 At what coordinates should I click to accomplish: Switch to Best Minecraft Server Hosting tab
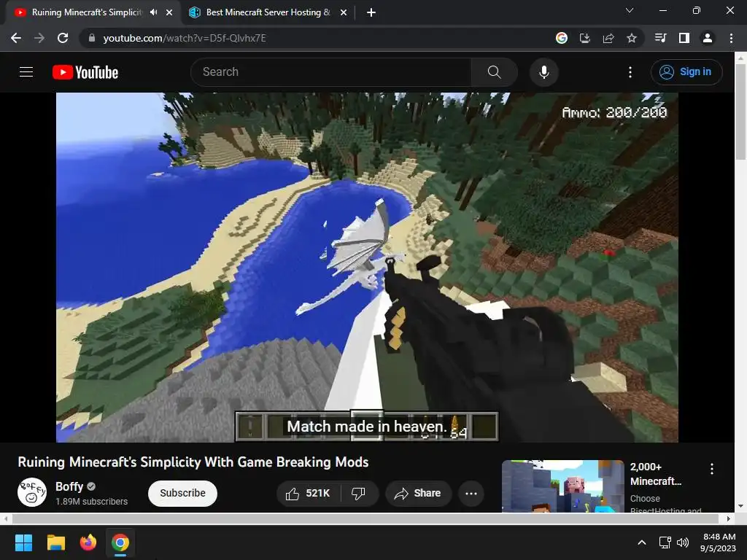[x=268, y=12]
